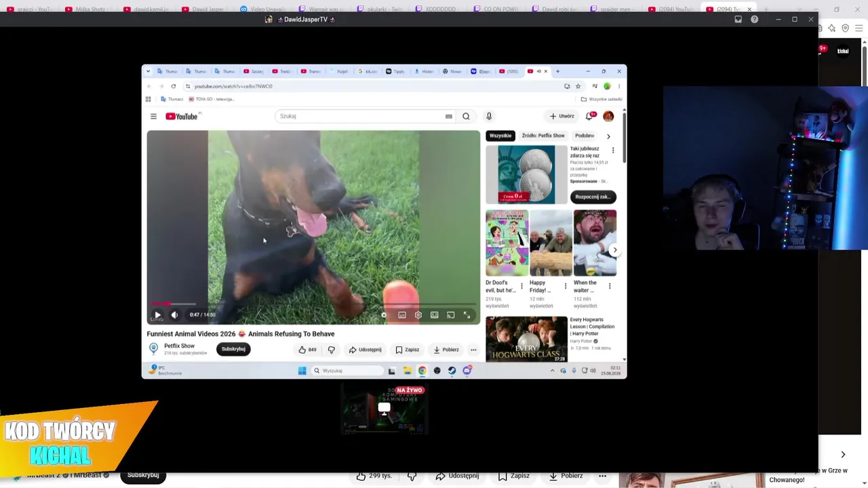
Task: Open the on-screen keyboard in search box
Action: click(448, 117)
